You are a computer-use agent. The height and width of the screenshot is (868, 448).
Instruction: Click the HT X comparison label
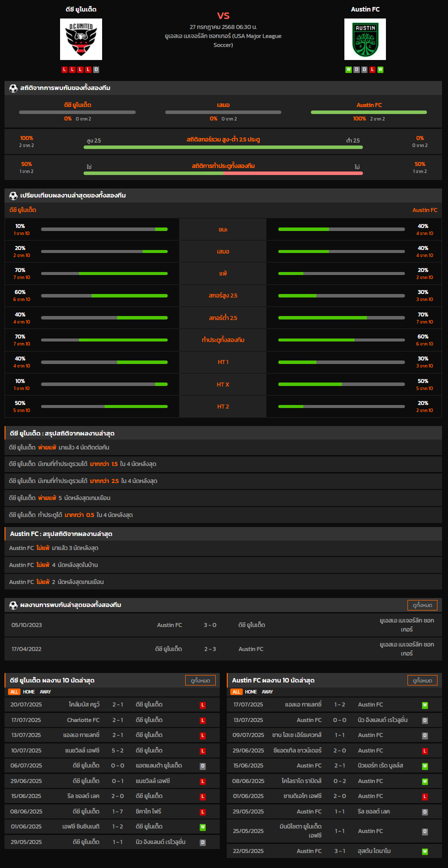click(x=223, y=384)
